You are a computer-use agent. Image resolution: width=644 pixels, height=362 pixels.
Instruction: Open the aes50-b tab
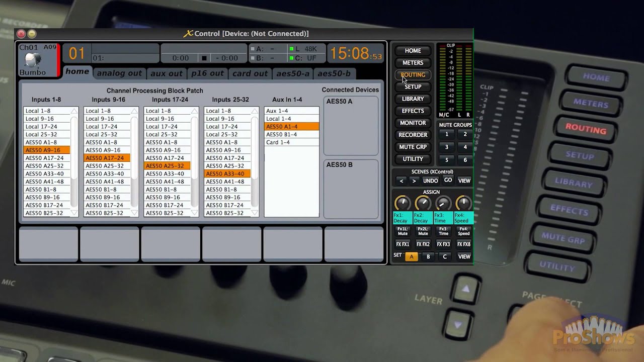(x=334, y=73)
